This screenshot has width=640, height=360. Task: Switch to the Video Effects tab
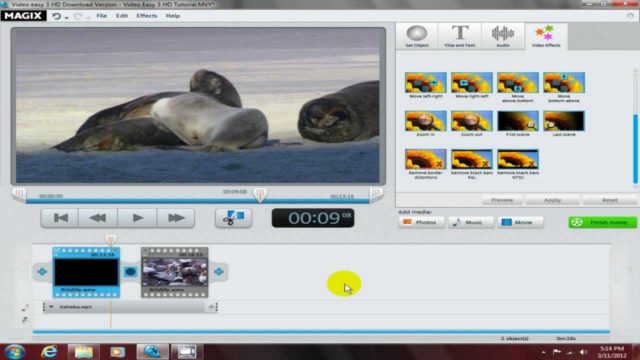point(546,36)
